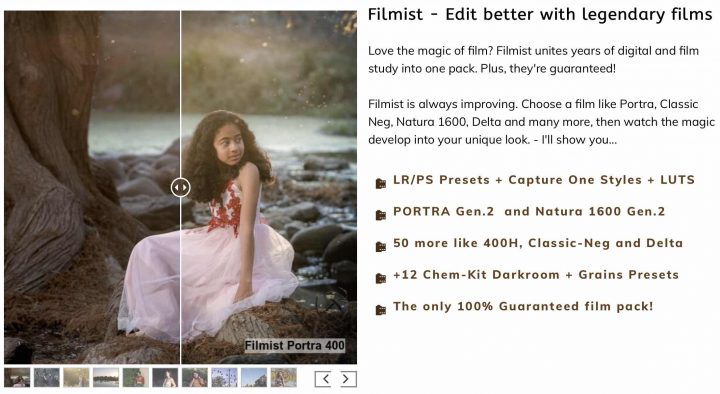Click the Filmist Portra 400 image label

pyautogui.click(x=294, y=345)
